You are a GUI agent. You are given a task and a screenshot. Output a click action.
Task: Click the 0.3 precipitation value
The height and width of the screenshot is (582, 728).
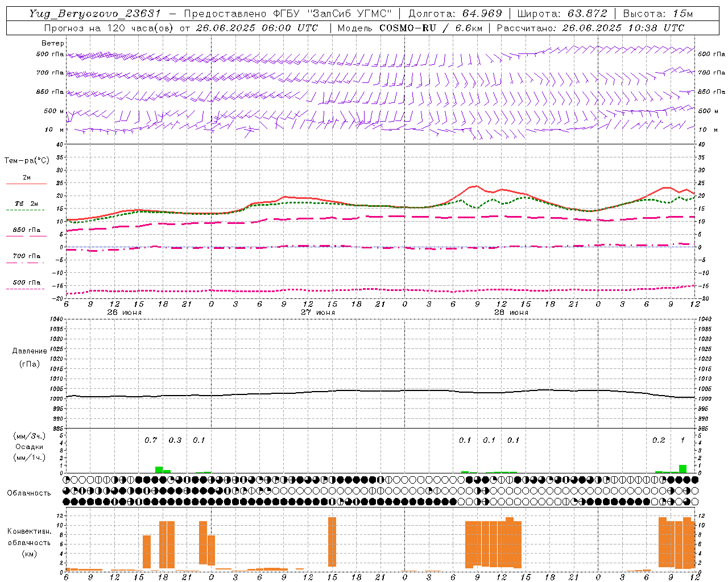(175, 440)
